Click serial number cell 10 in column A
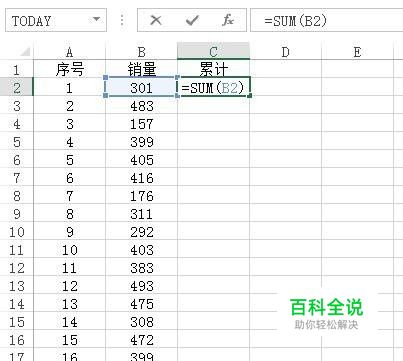 (69, 250)
